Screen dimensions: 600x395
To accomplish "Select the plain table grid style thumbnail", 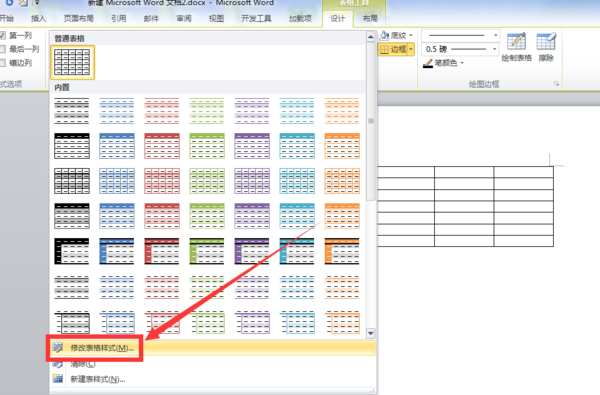I will pos(72,62).
